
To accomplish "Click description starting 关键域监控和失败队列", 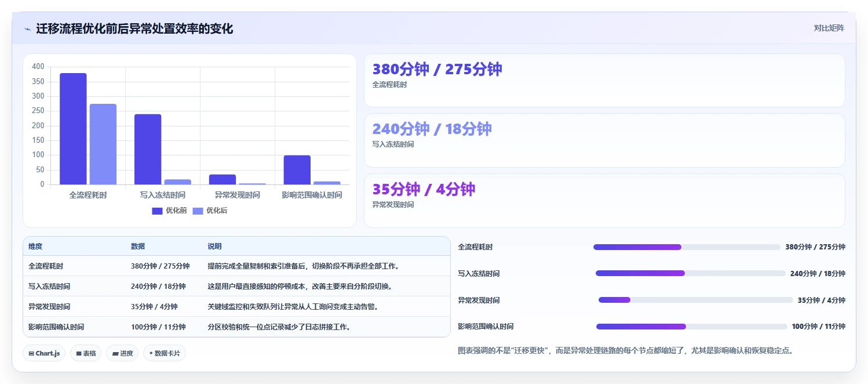I will [293, 307].
